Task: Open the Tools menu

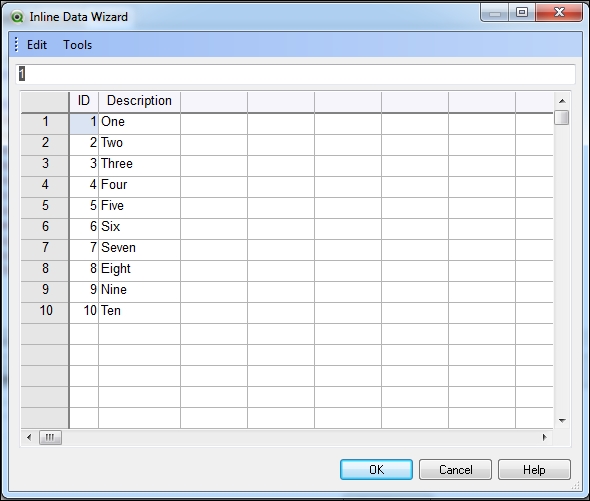Action: point(77,45)
